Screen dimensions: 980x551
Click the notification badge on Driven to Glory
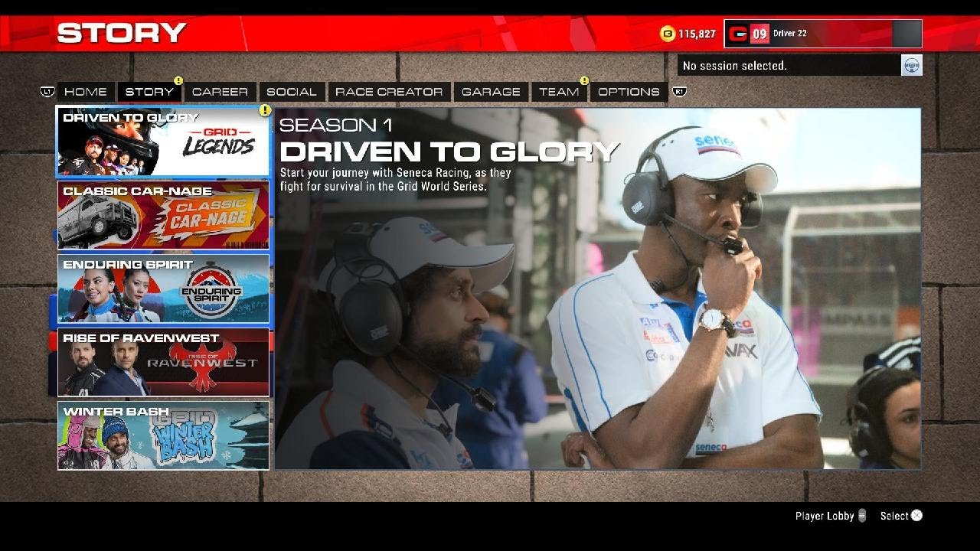point(265,110)
